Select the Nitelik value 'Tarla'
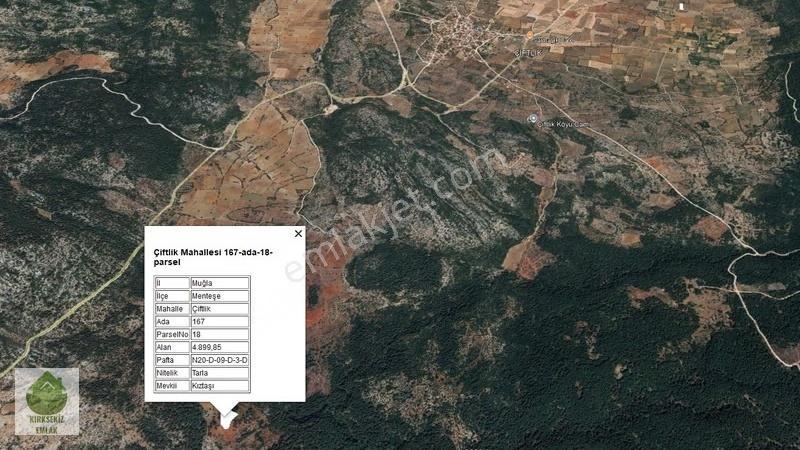This screenshot has width=800, height=450. point(220,373)
